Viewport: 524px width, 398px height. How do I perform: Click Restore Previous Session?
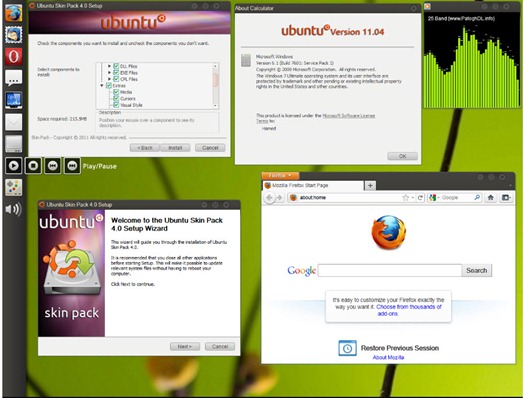point(400,348)
